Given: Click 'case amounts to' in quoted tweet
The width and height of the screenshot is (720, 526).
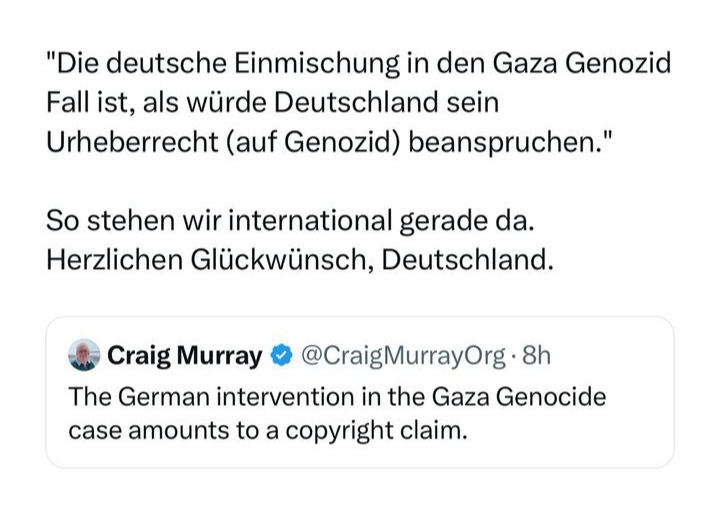Looking at the screenshot, I should tap(147, 433).
